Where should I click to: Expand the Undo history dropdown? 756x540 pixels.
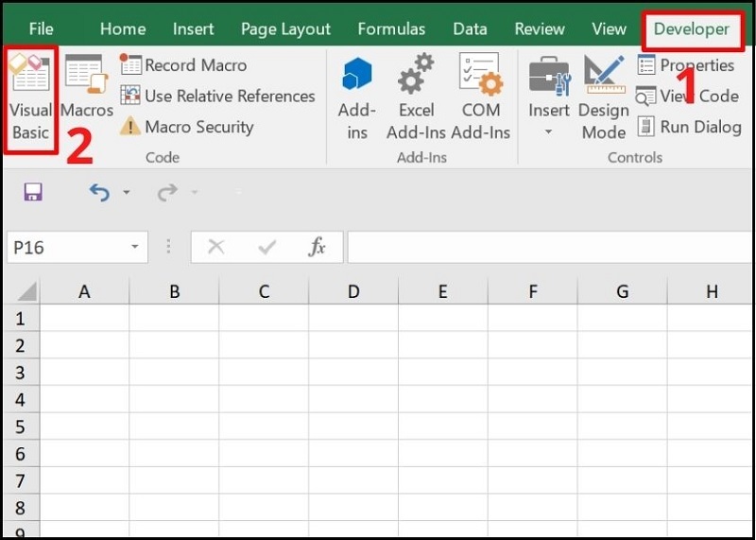(127, 194)
